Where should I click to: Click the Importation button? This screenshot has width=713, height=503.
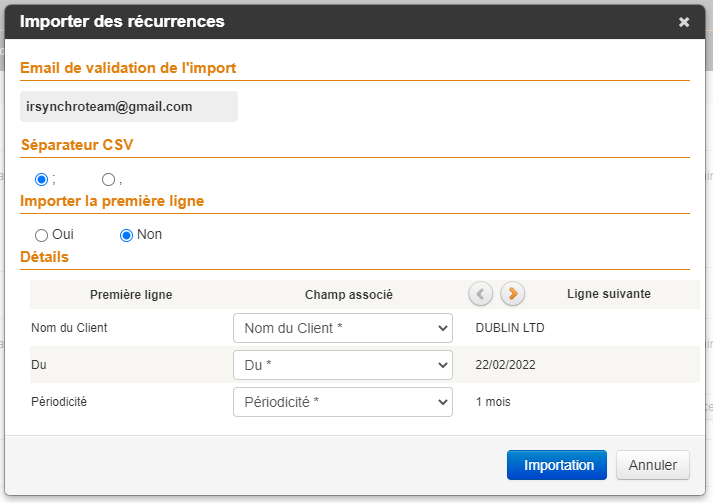coord(557,465)
